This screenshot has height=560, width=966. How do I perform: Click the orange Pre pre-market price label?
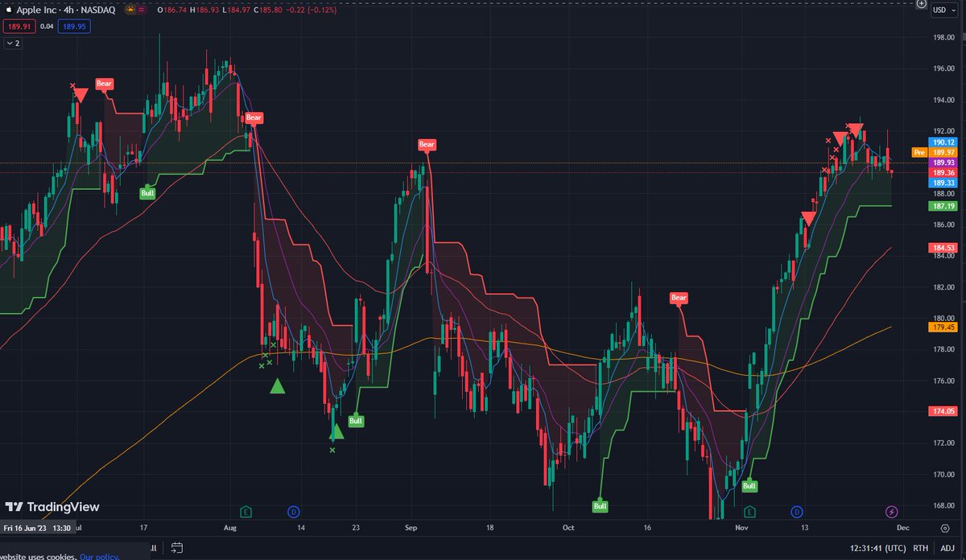pyautogui.click(x=920, y=152)
